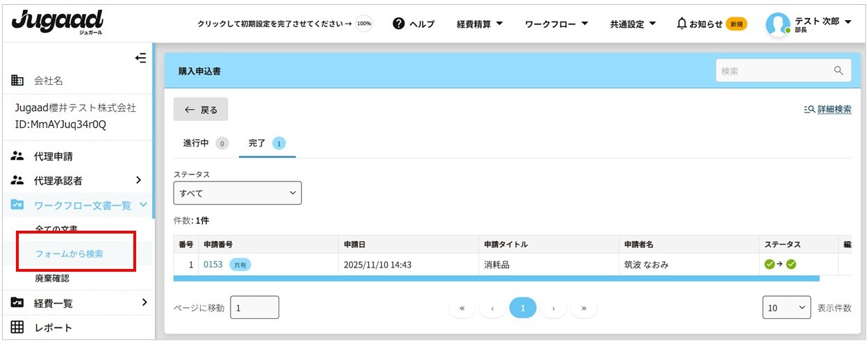
Task: Open notifications via the bell icon
Action: [x=682, y=24]
